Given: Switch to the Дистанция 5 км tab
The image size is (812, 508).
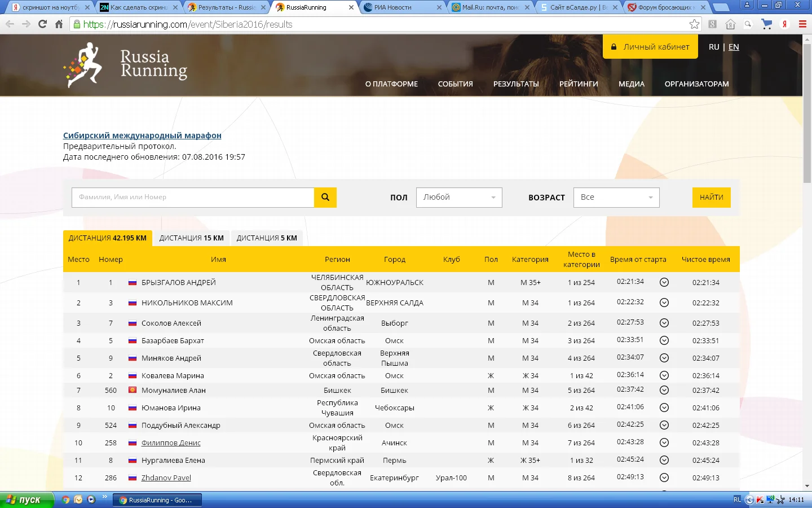Looking at the screenshot, I should 267,238.
